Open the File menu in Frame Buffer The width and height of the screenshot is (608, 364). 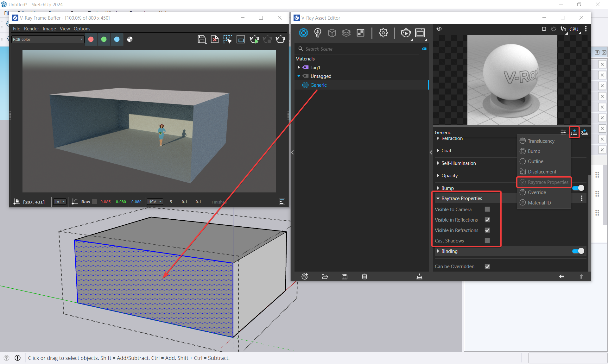16,28
